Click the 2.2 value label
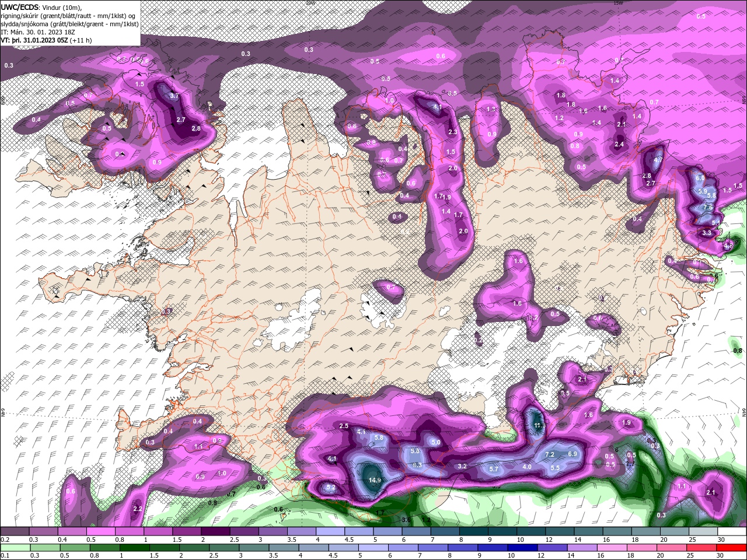747x560 pixels. [x=138, y=509]
